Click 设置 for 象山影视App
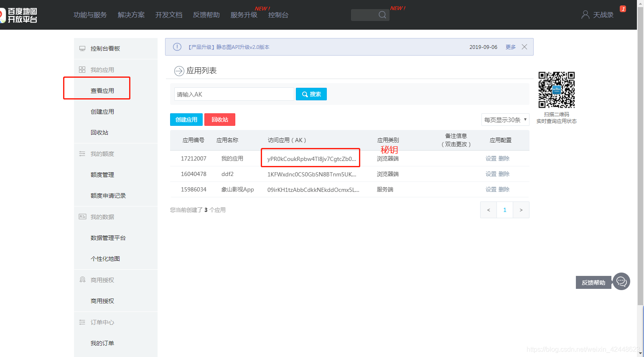Viewport: 644px width, 357px height. coord(491,189)
